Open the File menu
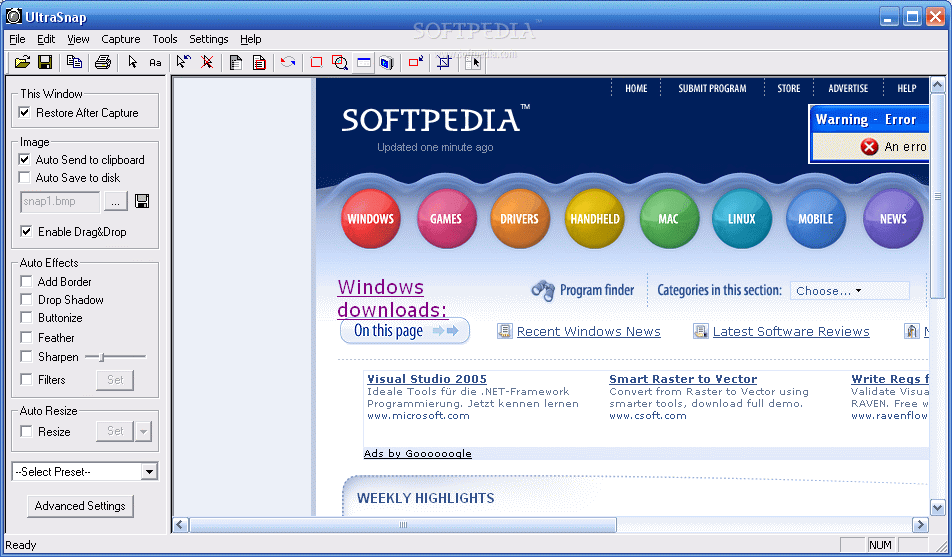Image resolution: width=952 pixels, height=557 pixels. (x=17, y=39)
